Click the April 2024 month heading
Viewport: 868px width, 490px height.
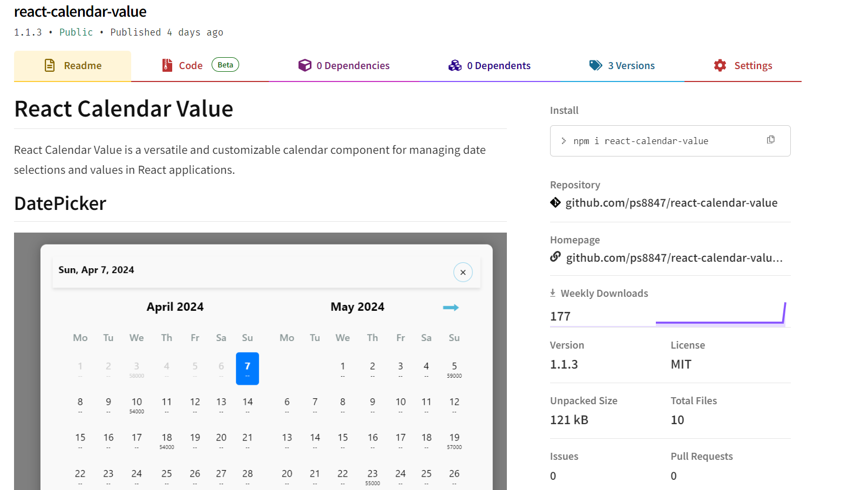175,307
